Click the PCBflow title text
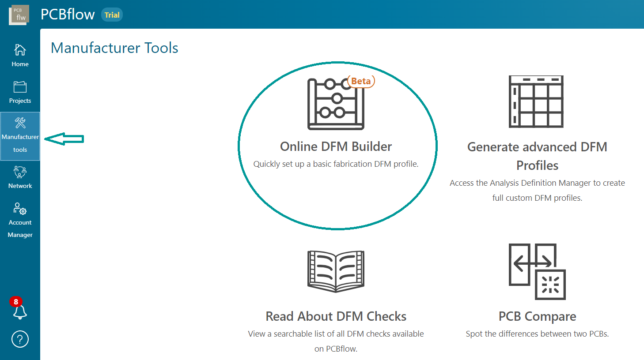The image size is (644, 360). (68, 15)
